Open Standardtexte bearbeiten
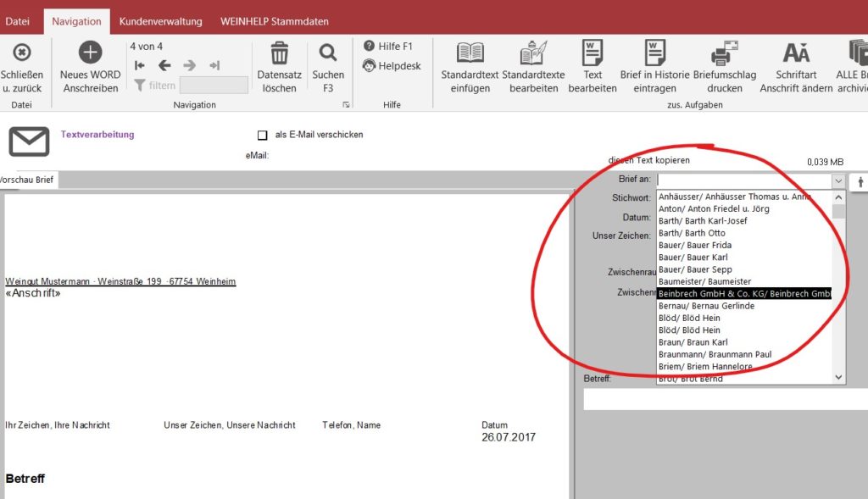Screen dimensions: 868x499 pos(533,53)
